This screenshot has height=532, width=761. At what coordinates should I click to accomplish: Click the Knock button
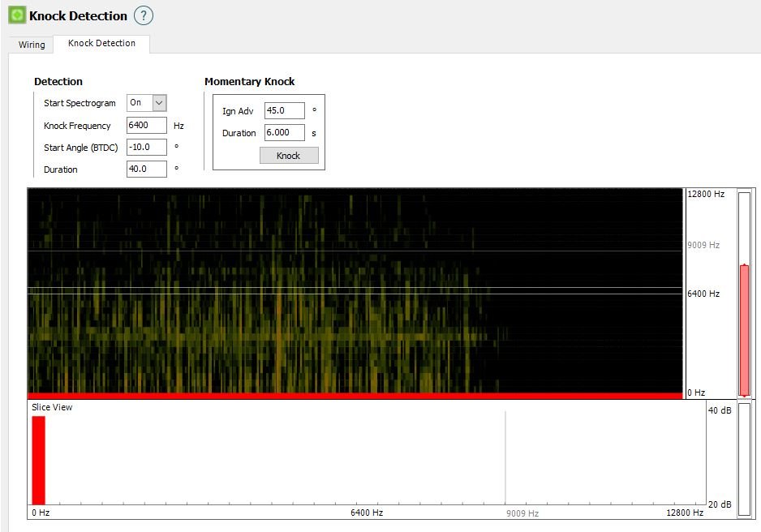click(x=289, y=155)
